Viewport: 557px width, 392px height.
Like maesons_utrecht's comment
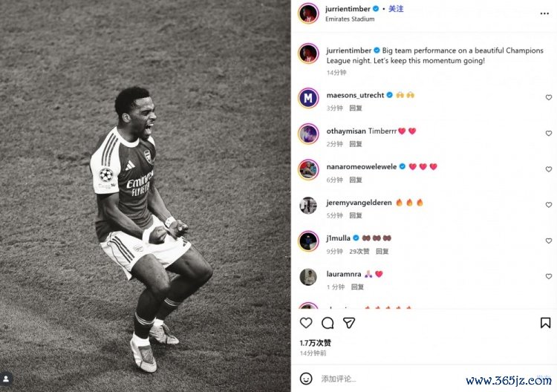[549, 98]
